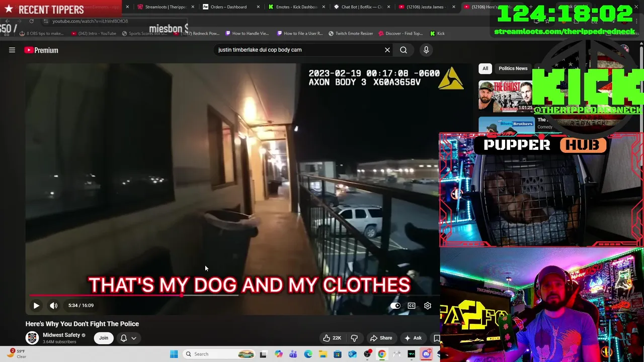Share the video
Viewport: 644px width, 362px height.
pos(381,338)
